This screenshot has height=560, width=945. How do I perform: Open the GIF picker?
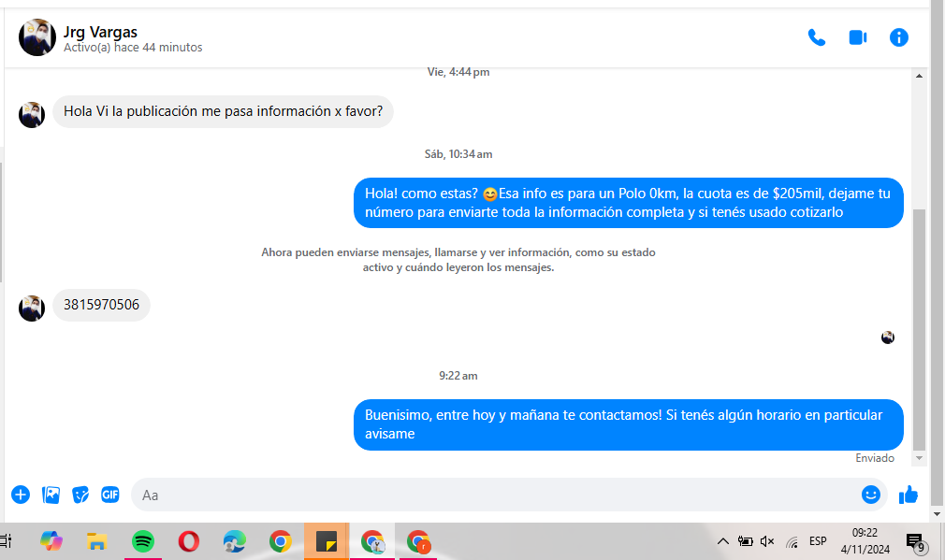coord(110,495)
